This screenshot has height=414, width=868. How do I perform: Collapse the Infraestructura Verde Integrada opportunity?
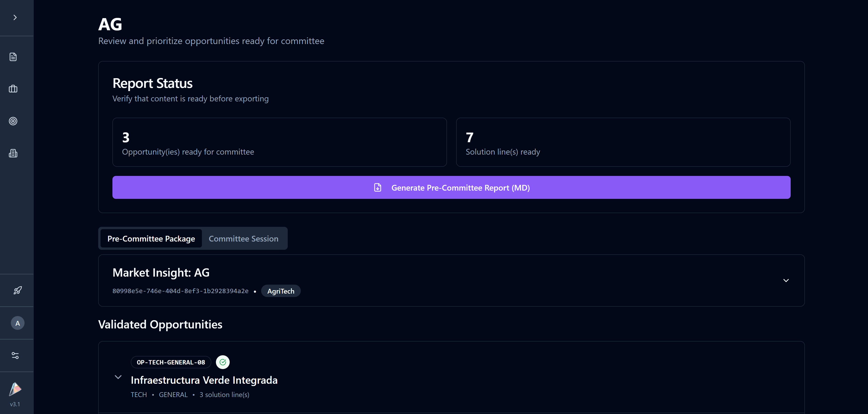click(118, 377)
